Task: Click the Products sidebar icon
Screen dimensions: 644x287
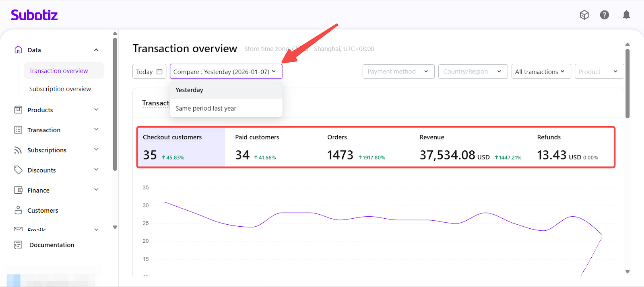Action: [18, 110]
